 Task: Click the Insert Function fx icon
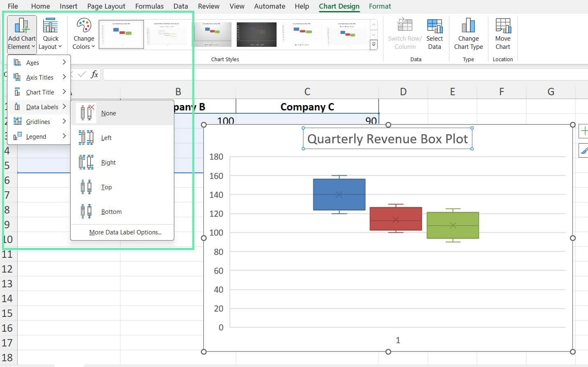[93, 74]
